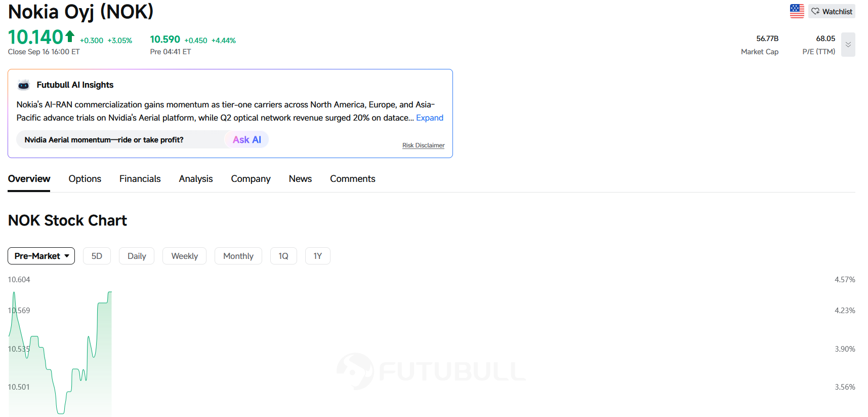868x417 pixels.
Task: View the Company tab
Action: click(x=251, y=179)
